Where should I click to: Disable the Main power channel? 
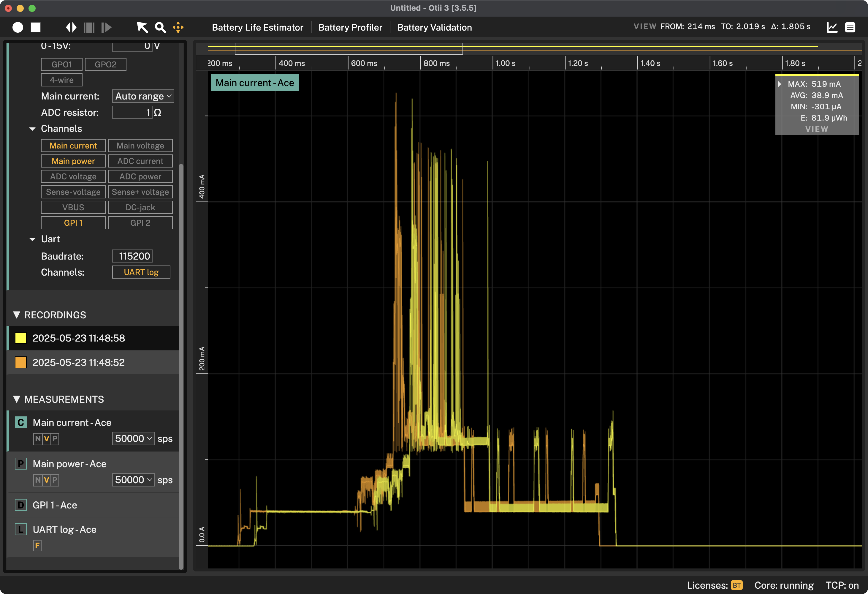(x=73, y=161)
